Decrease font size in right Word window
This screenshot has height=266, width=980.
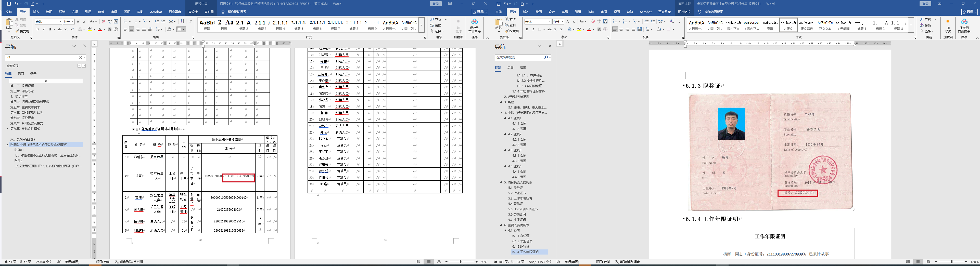pyautogui.click(x=575, y=22)
